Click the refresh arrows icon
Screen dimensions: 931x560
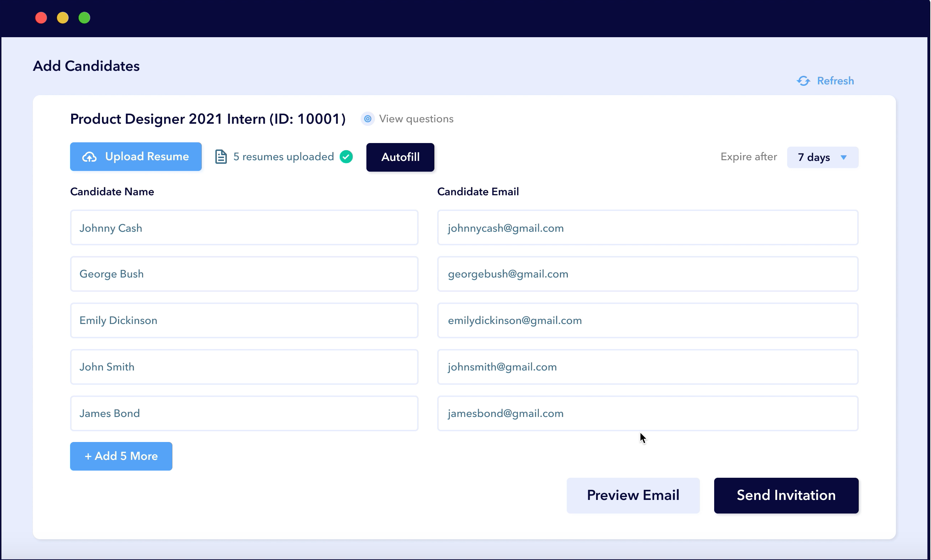[x=803, y=81]
